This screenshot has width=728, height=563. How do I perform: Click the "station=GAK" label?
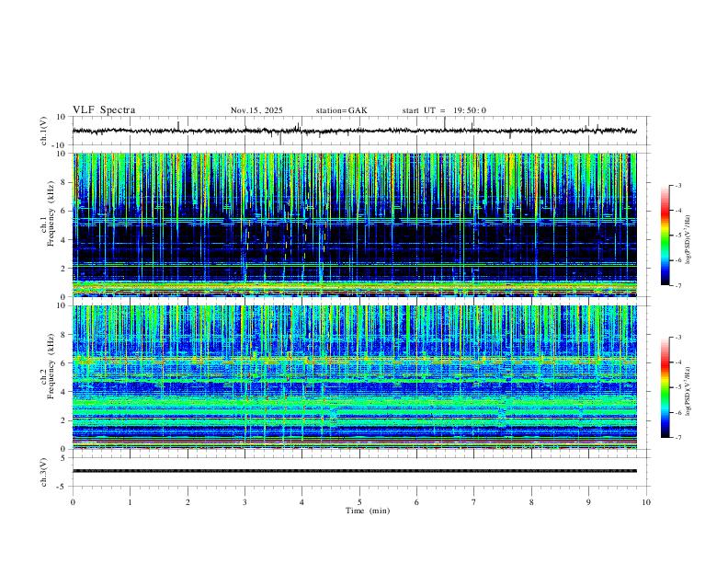[342, 110]
